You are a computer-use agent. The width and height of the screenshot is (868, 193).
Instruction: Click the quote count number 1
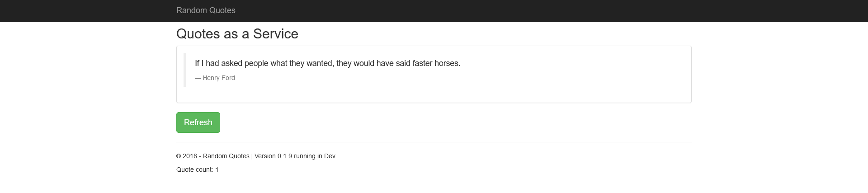[x=217, y=169]
